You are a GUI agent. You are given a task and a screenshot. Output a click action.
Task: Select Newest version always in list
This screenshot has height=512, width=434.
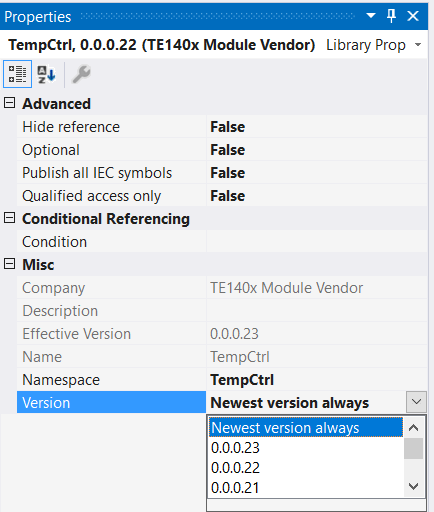[306, 427]
